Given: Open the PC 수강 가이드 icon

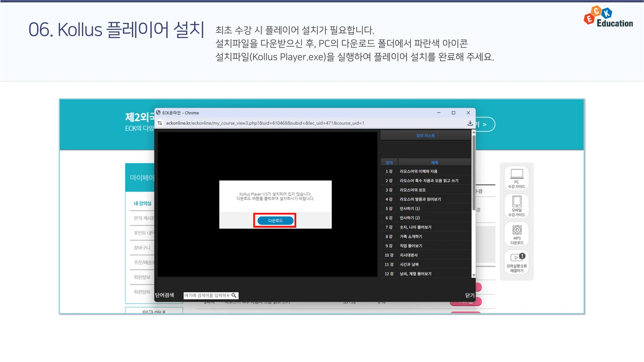Looking at the screenshot, I should [x=516, y=178].
